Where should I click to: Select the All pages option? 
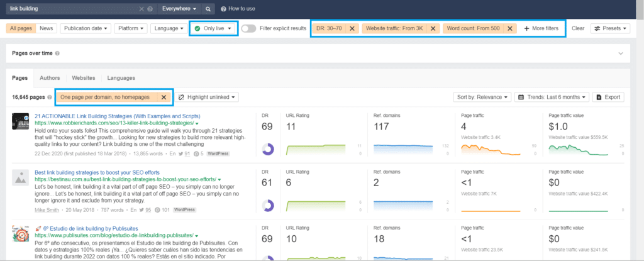21,28
